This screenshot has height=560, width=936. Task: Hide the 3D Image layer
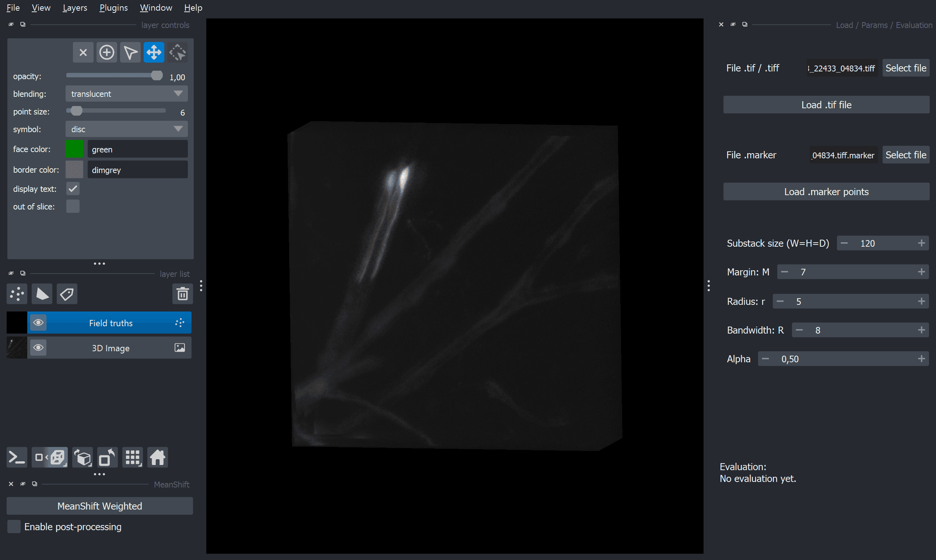(38, 348)
